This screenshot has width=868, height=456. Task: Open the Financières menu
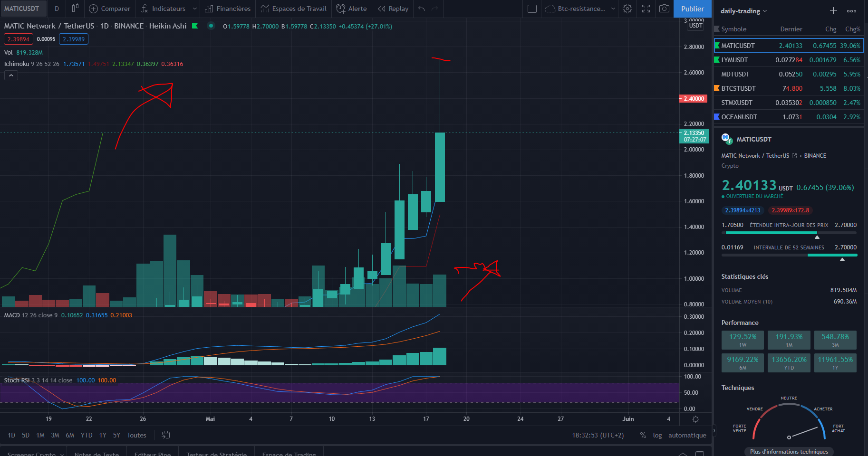coord(228,9)
